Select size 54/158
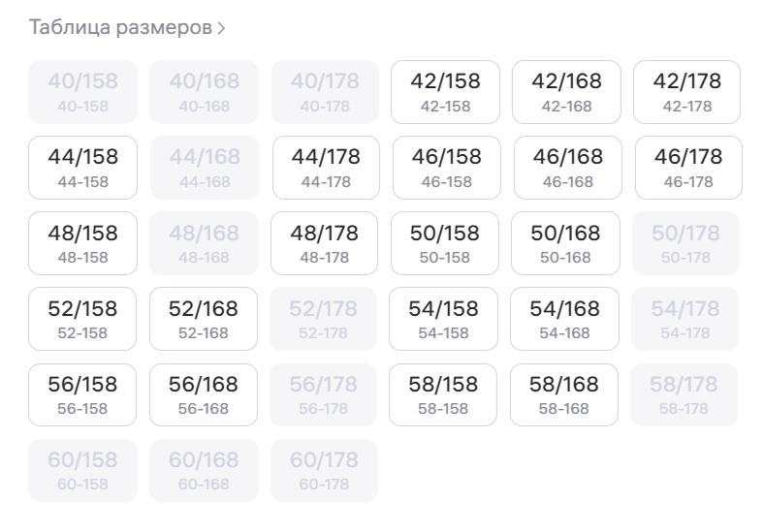 pos(444,319)
